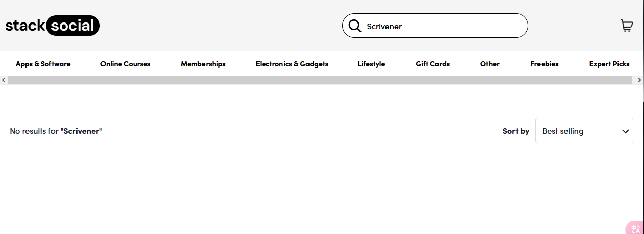Click the magnifying glass search icon

(x=355, y=26)
